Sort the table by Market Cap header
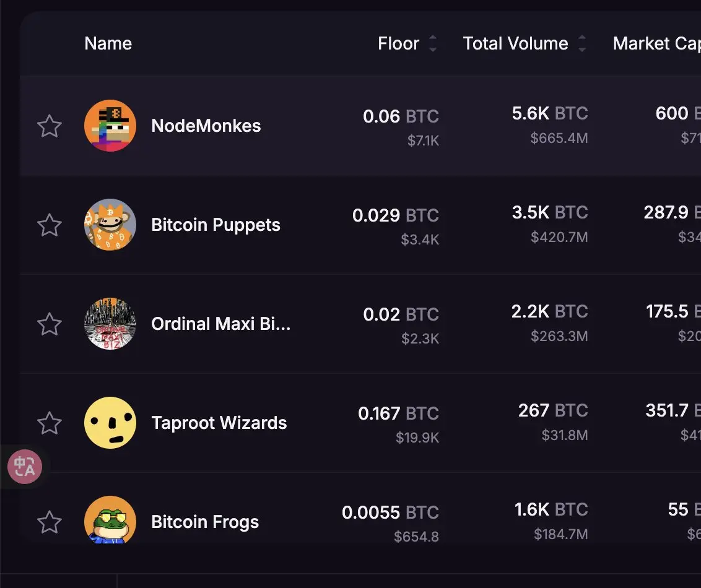701x588 pixels. pyautogui.click(x=657, y=43)
